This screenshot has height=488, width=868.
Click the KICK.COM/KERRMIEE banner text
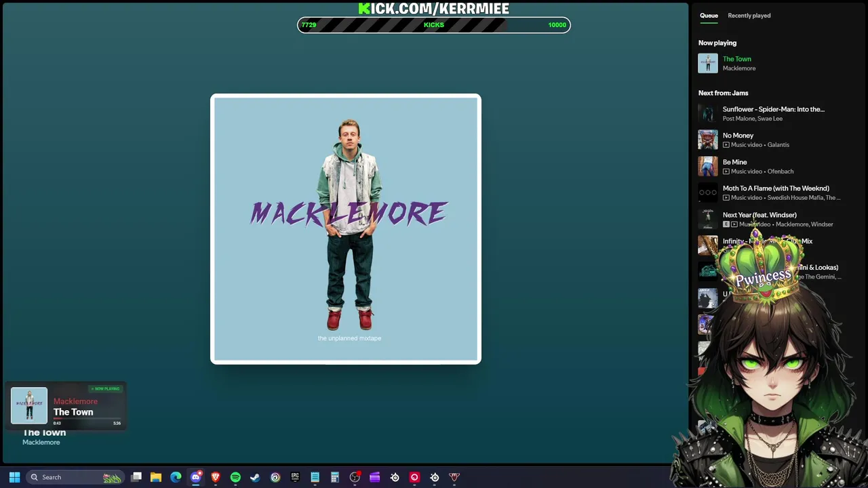[x=434, y=8]
